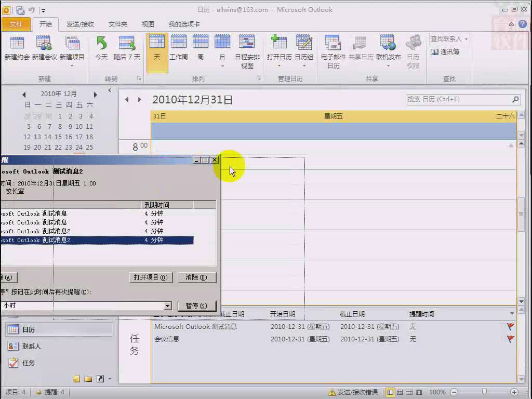Click the 发送/接收错误 status bar warning
The image size is (532, 399).
tap(353, 392)
